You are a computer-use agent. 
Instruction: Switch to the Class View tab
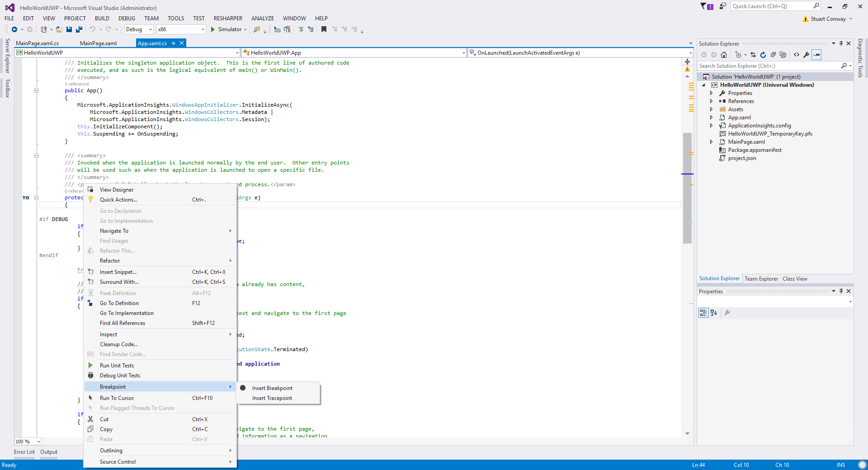pos(795,279)
